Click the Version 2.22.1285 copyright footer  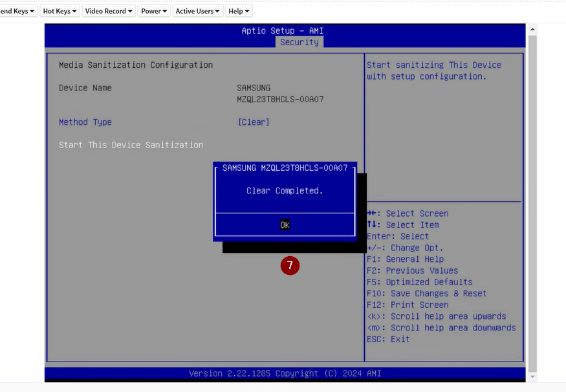[285, 373]
